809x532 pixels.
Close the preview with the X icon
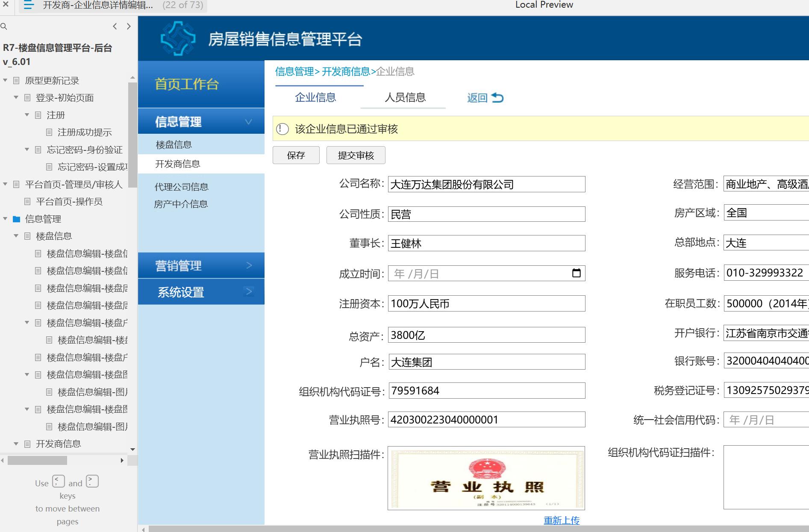(6, 5)
